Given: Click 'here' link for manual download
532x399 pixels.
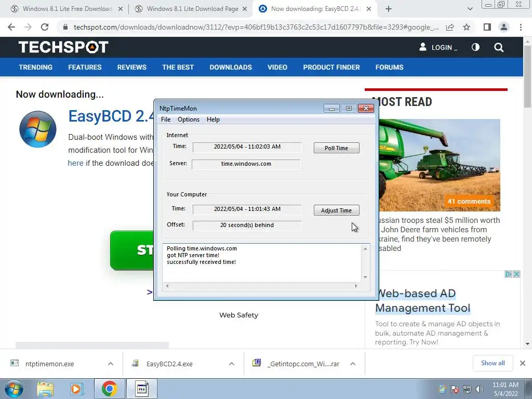Looking at the screenshot, I should [x=75, y=163].
